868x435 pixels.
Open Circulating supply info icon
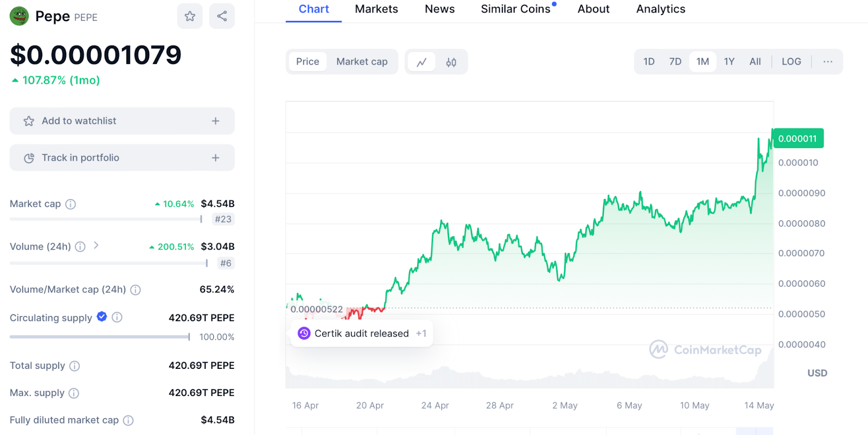pos(117,317)
